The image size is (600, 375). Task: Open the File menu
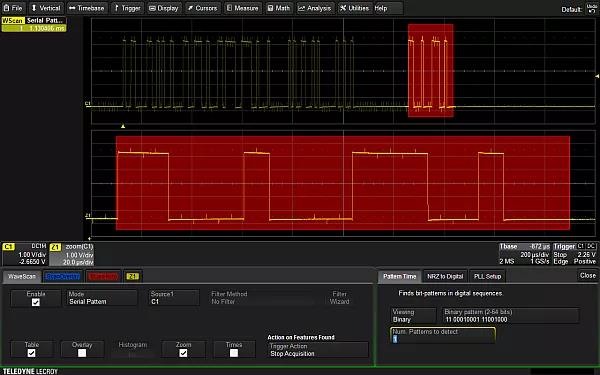coord(13,8)
